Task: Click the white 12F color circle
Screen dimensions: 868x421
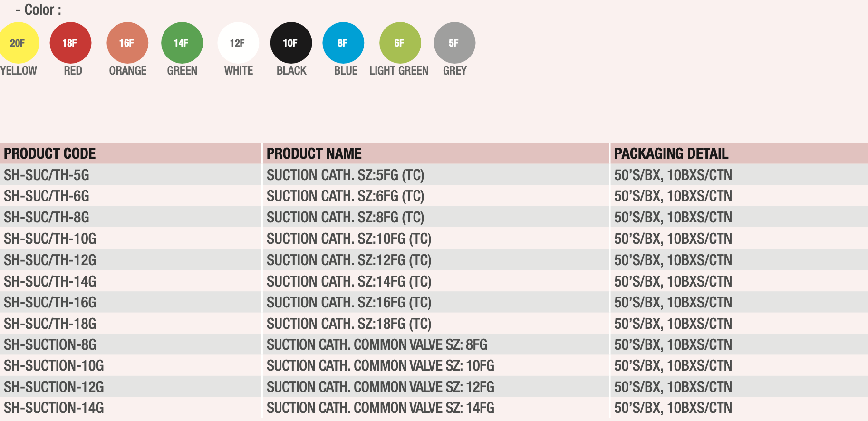Action: (x=238, y=43)
